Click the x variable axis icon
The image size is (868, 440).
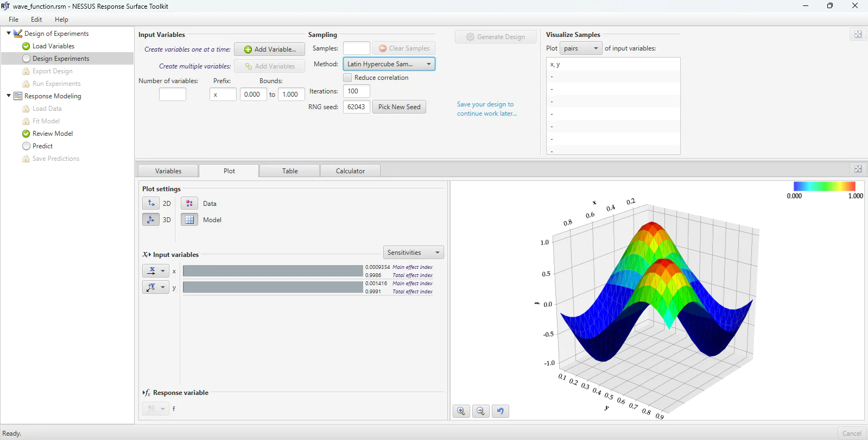coord(151,271)
